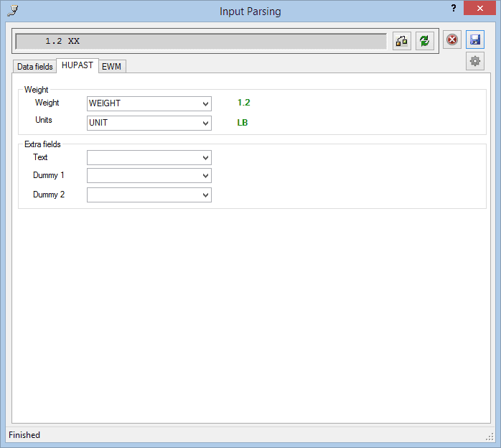Open settings with the gear icon
The width and height of the screenshot is (501, 448).
(x=474, y=61)
